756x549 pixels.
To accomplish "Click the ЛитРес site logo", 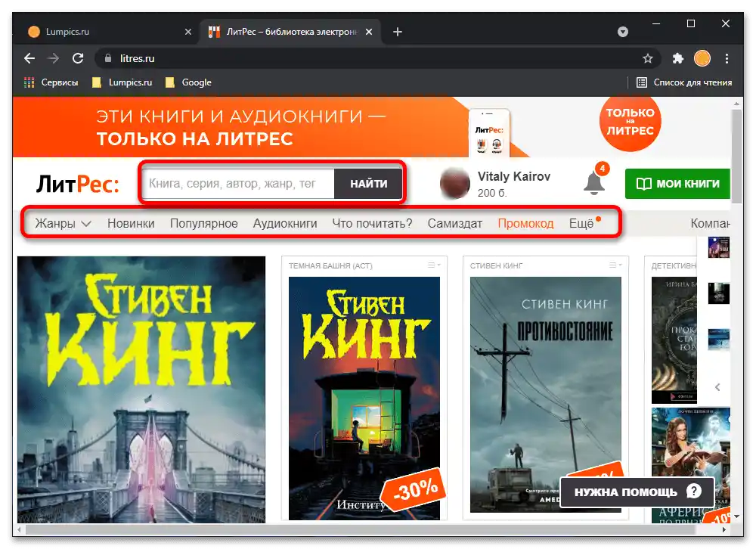I will [77, 185].
